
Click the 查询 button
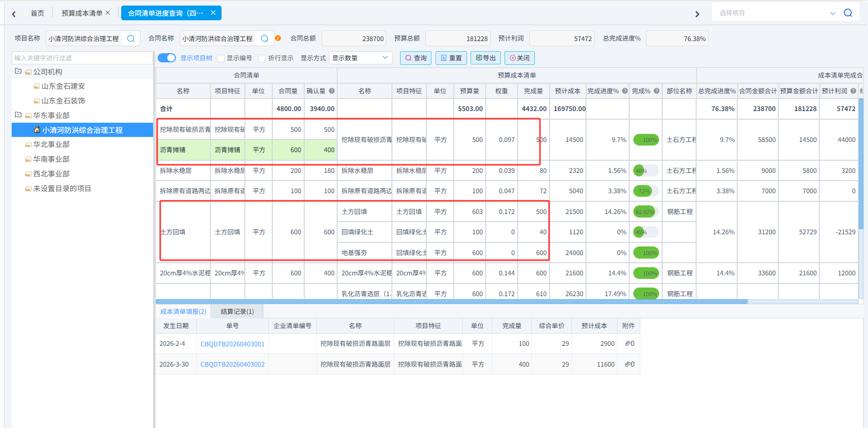pos(416,58)
